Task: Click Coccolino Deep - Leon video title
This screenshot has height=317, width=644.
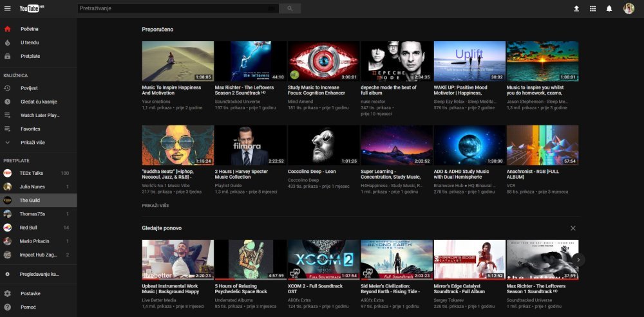Action: click(311, 172)
